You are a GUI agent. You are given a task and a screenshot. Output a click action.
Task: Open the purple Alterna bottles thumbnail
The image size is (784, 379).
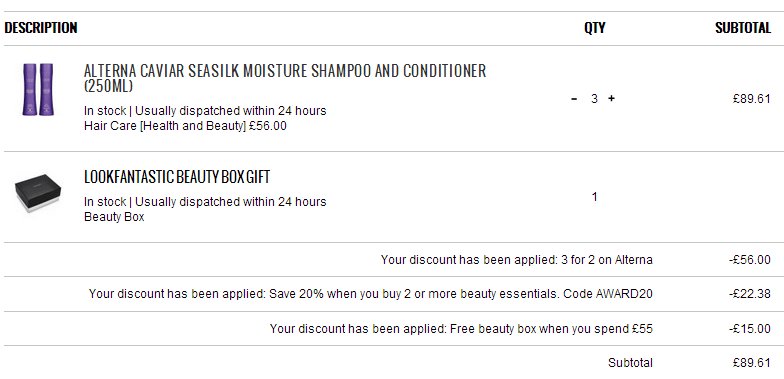(38, 89)
